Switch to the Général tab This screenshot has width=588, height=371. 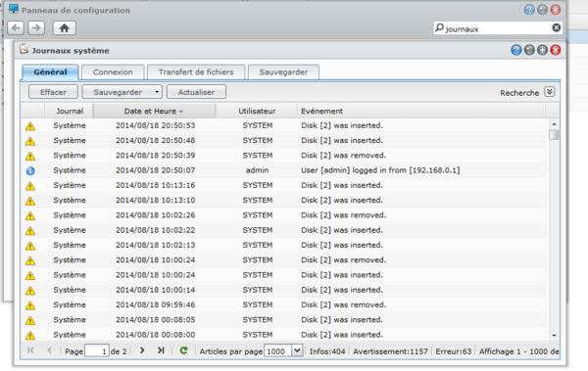pos(50,72)
